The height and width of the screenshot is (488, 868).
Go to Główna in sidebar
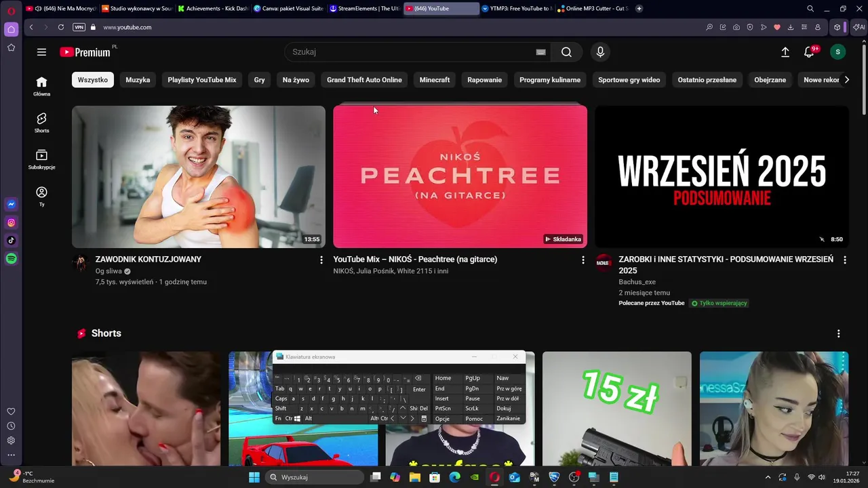[41, 86]
